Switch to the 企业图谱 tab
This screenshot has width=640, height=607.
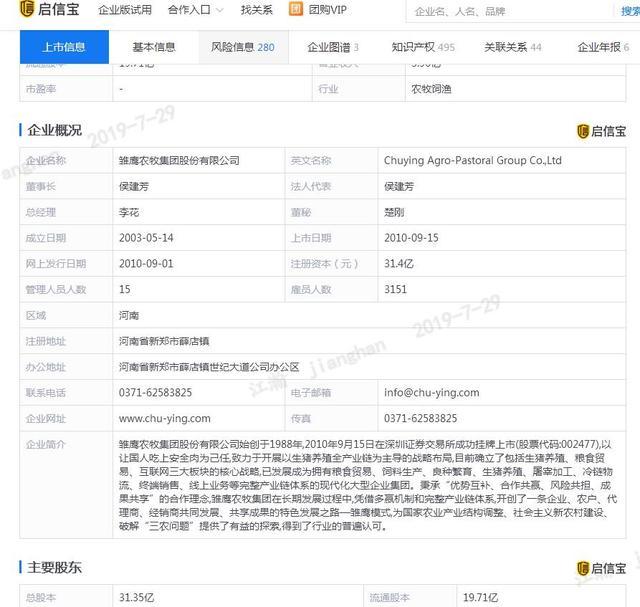pos(333,47)
